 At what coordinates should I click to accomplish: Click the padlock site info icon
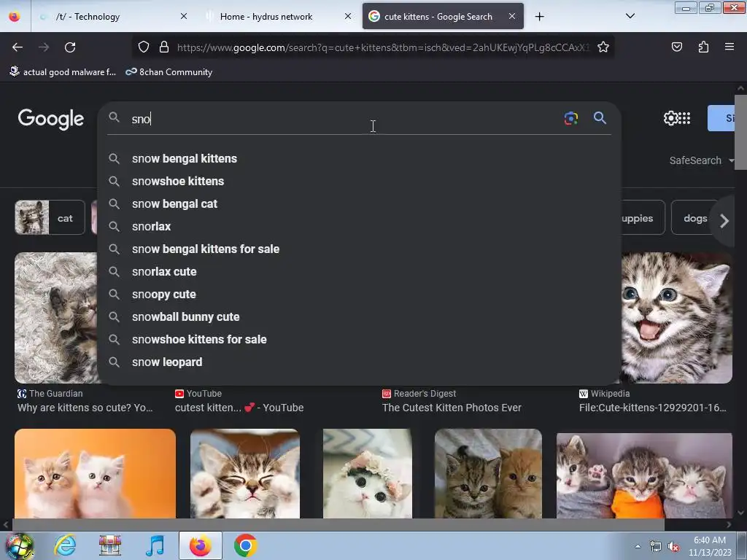click(164, 47)
